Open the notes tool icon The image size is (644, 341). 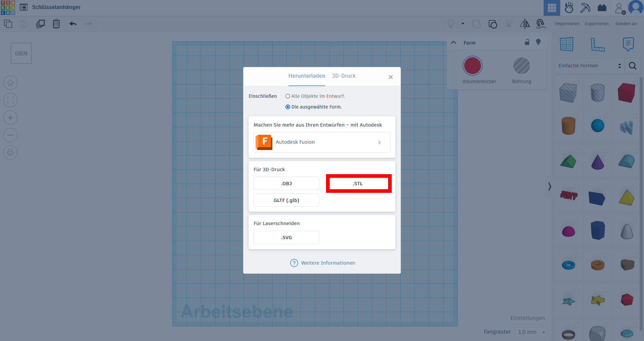[628, 44]
